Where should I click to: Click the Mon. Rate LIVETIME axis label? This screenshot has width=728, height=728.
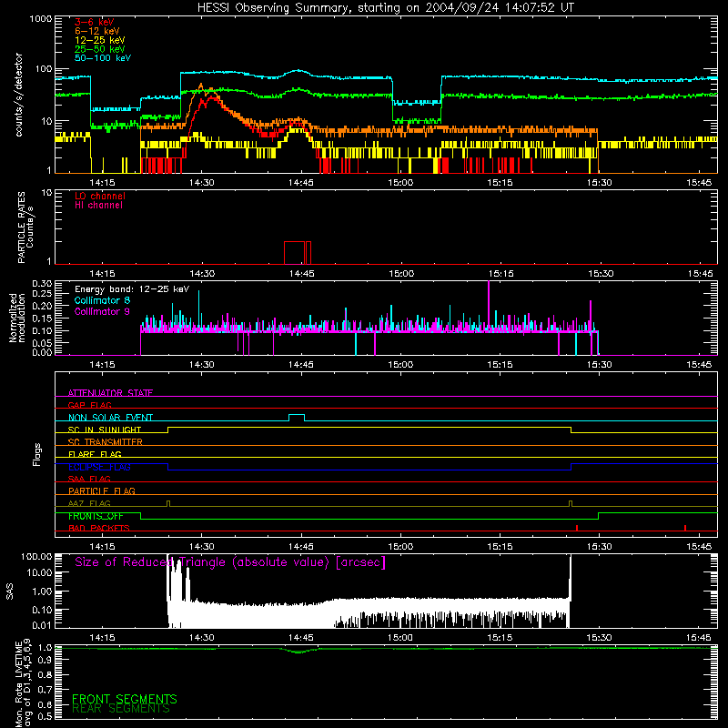pos(23,683)
